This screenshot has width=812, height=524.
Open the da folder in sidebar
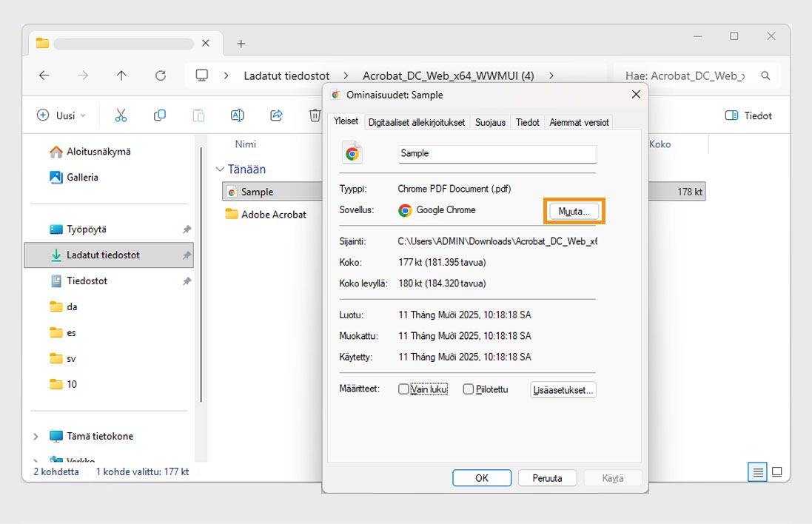pos(63,307)
